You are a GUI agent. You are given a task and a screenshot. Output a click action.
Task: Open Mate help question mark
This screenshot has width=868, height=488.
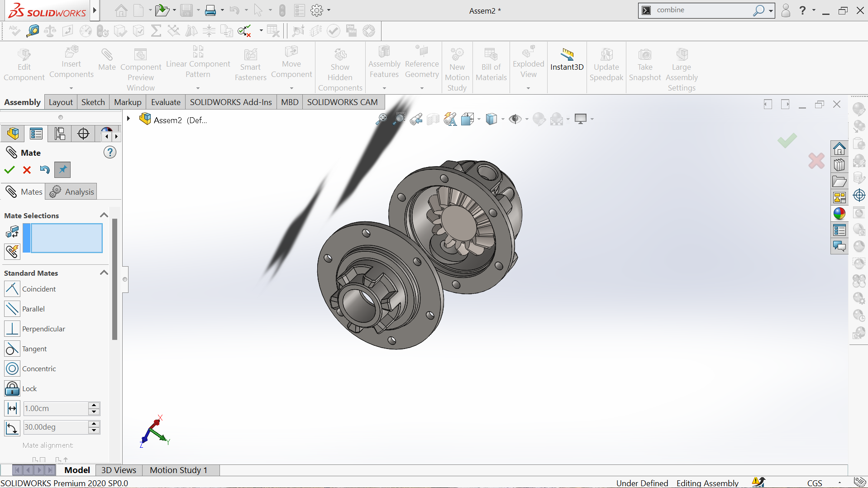click(x=110, y=153)
